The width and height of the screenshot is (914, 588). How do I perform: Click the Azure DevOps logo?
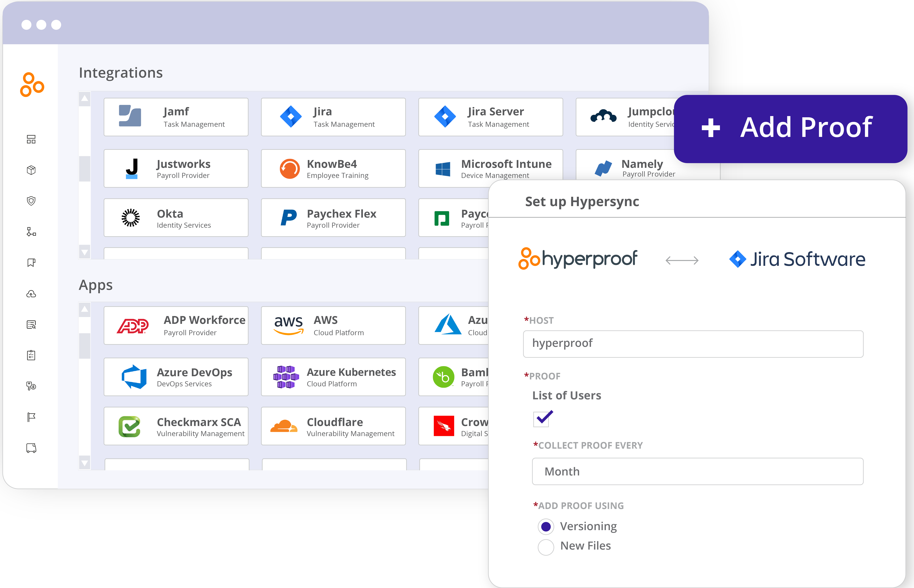(134, 377)
